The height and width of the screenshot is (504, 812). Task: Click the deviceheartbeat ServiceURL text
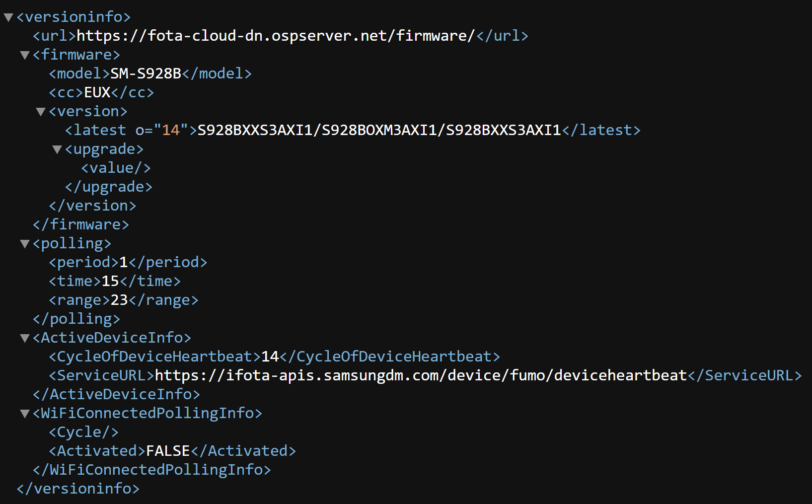click(421, 375)
